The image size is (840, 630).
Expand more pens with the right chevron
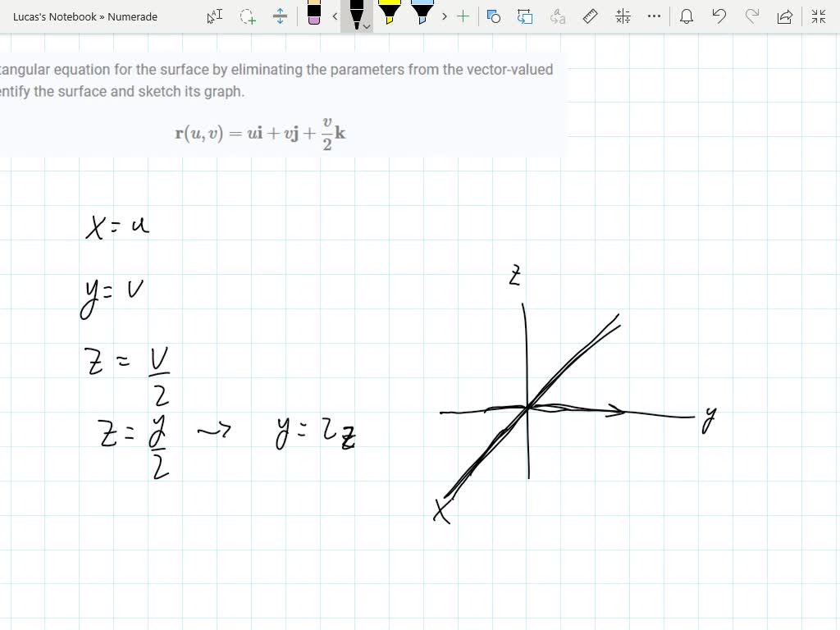(444, 16)
